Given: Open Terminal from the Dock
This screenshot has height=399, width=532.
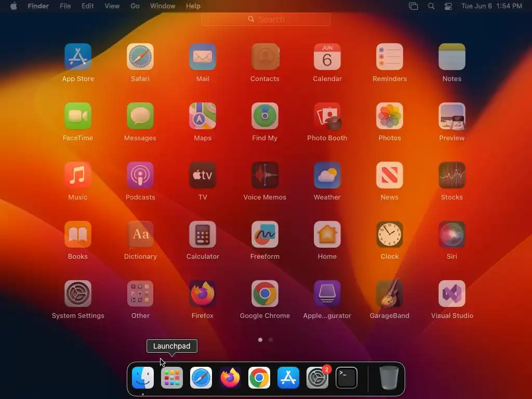Looking at the screenshot, I should pyautogui.click(x=347, y=378).
